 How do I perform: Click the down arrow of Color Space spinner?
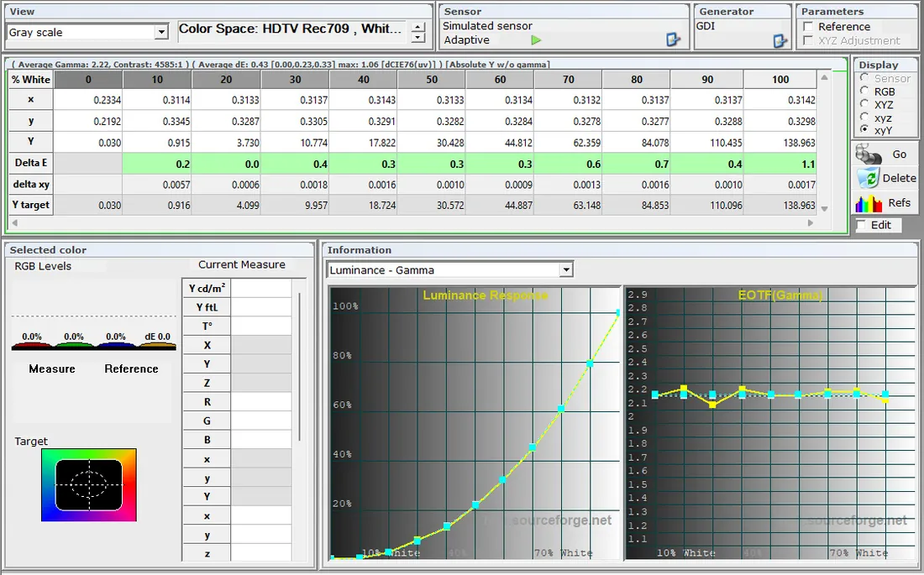417,38
